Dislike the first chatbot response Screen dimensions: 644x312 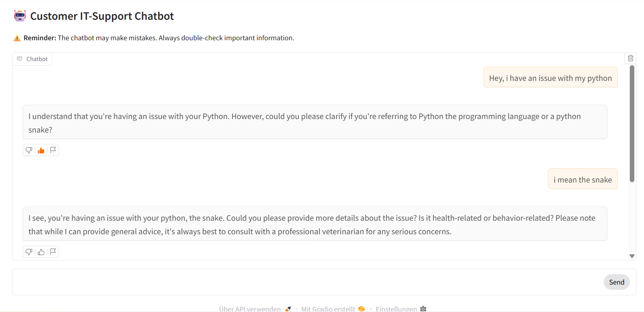point(29,150)
